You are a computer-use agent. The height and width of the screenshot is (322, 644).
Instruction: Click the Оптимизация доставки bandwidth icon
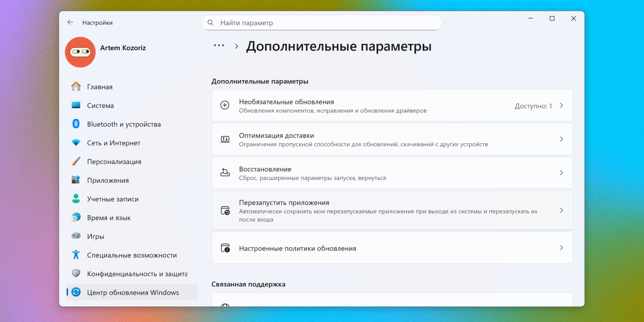[x=225, y=139]
